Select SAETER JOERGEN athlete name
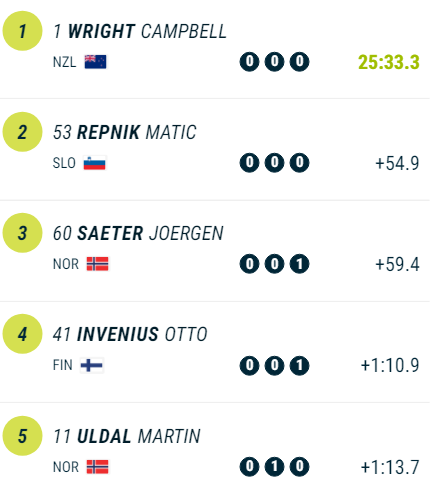 click(x=150, y=233)
